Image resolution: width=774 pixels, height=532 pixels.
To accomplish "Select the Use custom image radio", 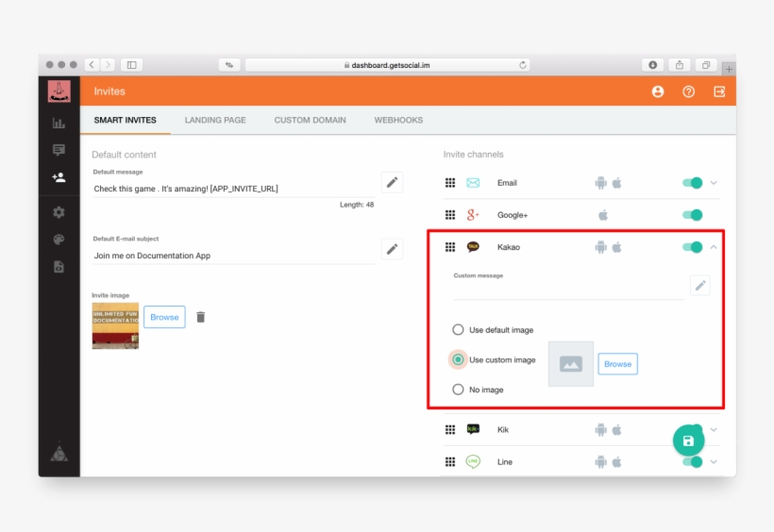I will [458, 359].
